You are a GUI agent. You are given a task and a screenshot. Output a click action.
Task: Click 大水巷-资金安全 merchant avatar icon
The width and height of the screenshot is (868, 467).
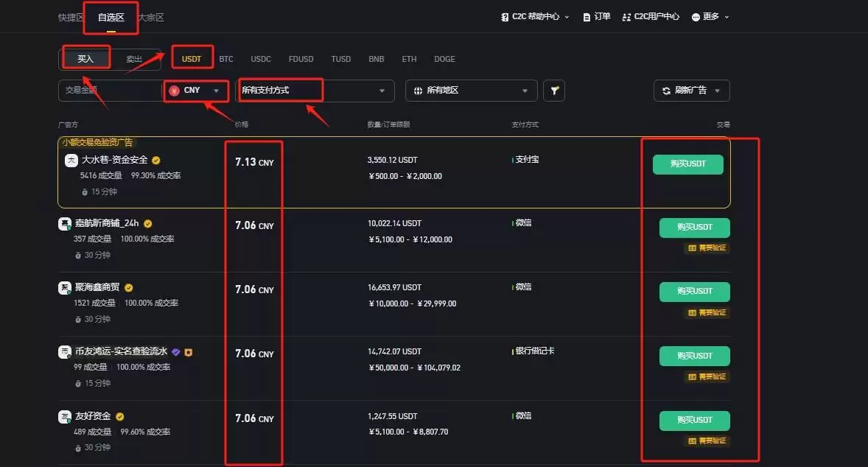(71, 160)
